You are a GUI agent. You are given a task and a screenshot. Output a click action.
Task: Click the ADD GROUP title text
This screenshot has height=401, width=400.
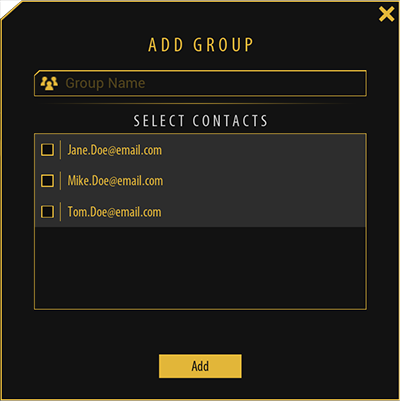point(201,45)
